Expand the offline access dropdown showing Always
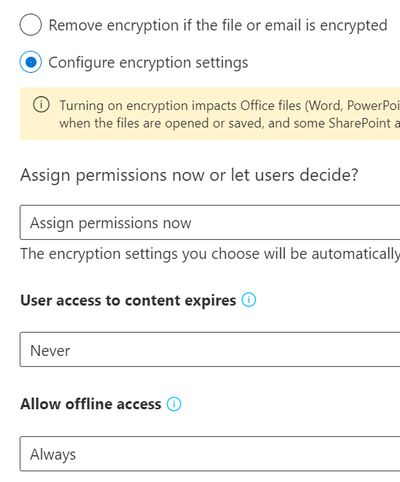 (210, 454)
